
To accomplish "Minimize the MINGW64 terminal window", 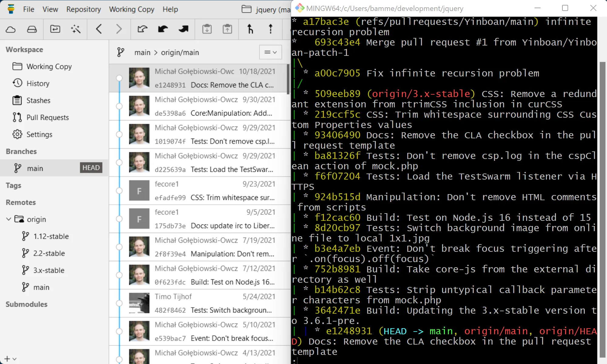I will (x=537, y=8).
